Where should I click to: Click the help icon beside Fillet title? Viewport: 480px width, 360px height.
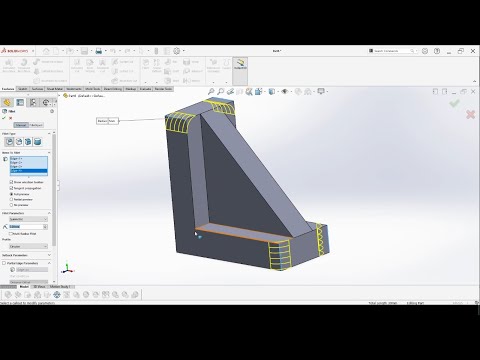coord(52,111)
